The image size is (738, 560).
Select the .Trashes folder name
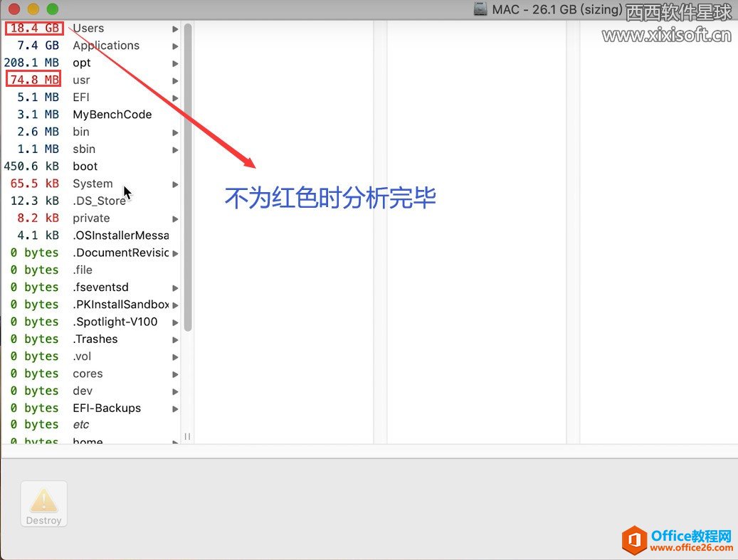(95, 339)
